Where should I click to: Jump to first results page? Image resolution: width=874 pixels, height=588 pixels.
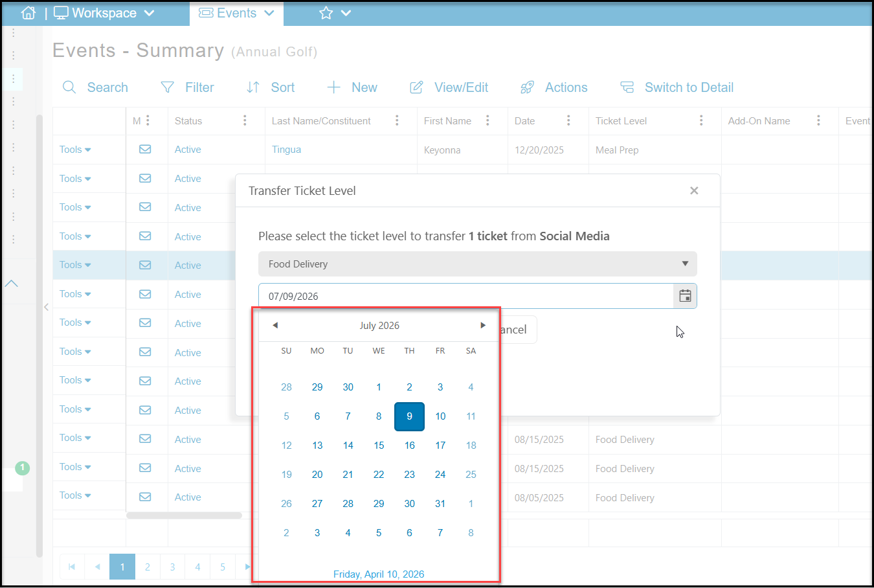click(x=72, y=567)
